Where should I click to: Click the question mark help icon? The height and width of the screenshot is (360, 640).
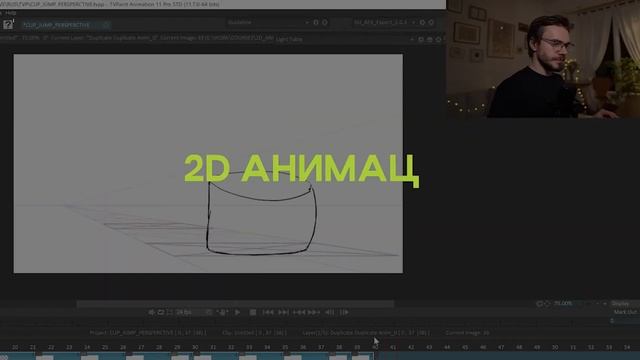pos(8,24)
